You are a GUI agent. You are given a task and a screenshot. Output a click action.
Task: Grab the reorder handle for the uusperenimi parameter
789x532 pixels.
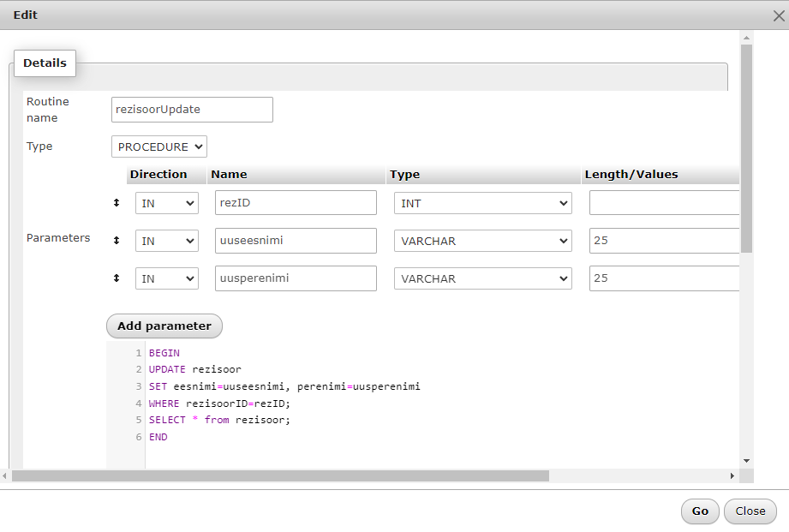click(117, 278)
